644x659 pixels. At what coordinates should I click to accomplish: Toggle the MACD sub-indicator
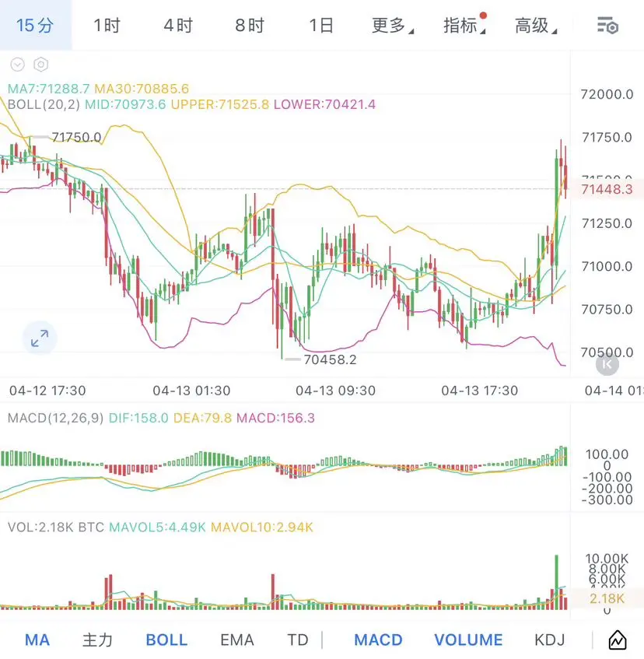click(x=378, y=640)
